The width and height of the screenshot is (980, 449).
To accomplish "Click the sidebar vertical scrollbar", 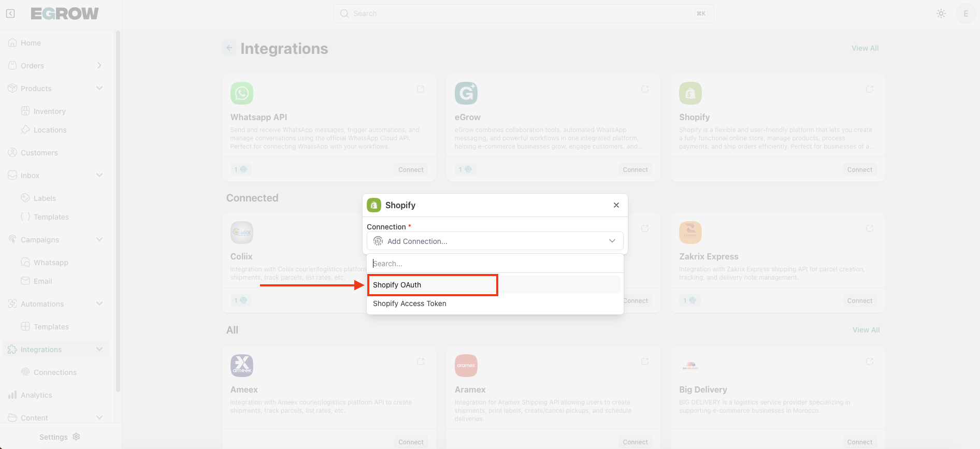I will [x=118, y=211].
